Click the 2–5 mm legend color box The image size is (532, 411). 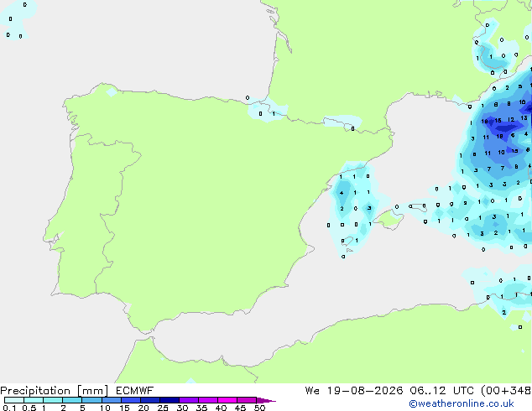[x=72, y=400]
